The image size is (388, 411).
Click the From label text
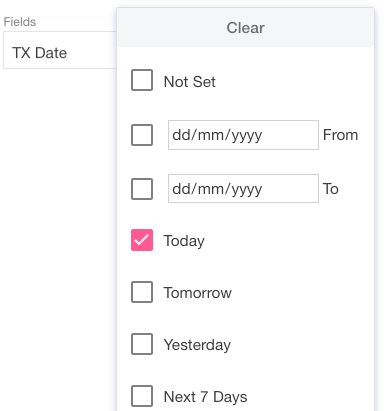point(340,135)
